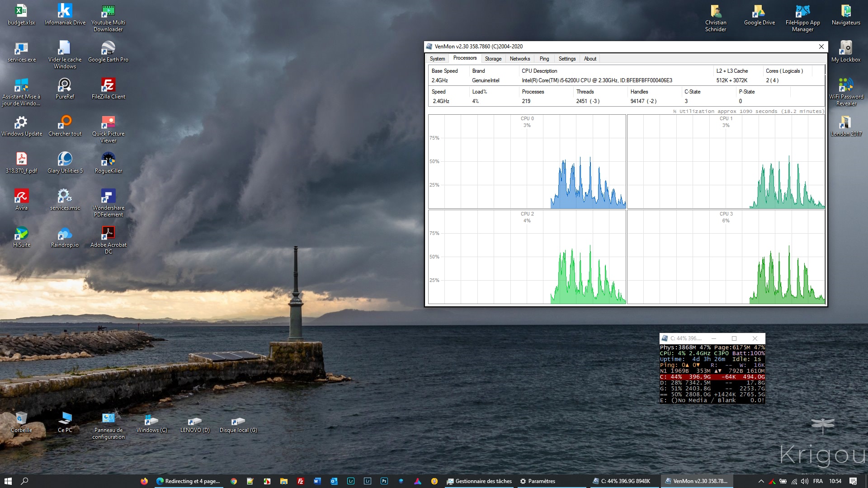Image resolution: width=868 pixels, height=488 pixels.
Task: Open the Windows Start menu
Action: coord(8,481)
